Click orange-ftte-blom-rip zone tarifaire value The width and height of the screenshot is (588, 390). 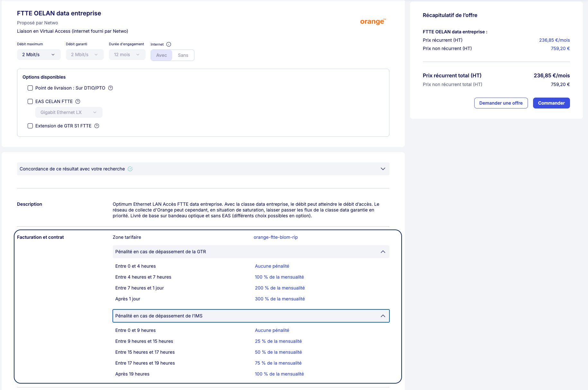point(276,237)
